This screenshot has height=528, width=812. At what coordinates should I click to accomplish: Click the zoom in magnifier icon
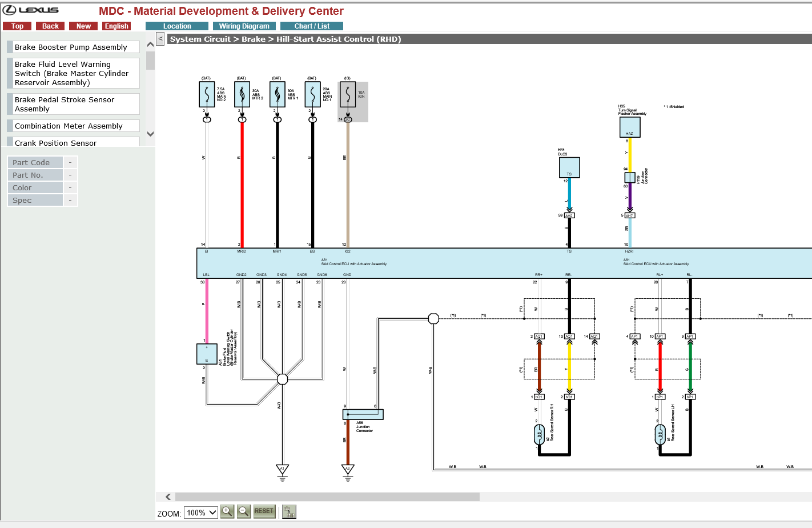[227, 511]
